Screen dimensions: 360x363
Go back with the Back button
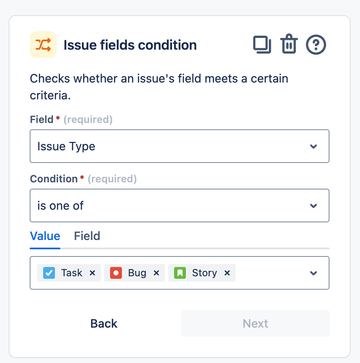pos(104,323)
